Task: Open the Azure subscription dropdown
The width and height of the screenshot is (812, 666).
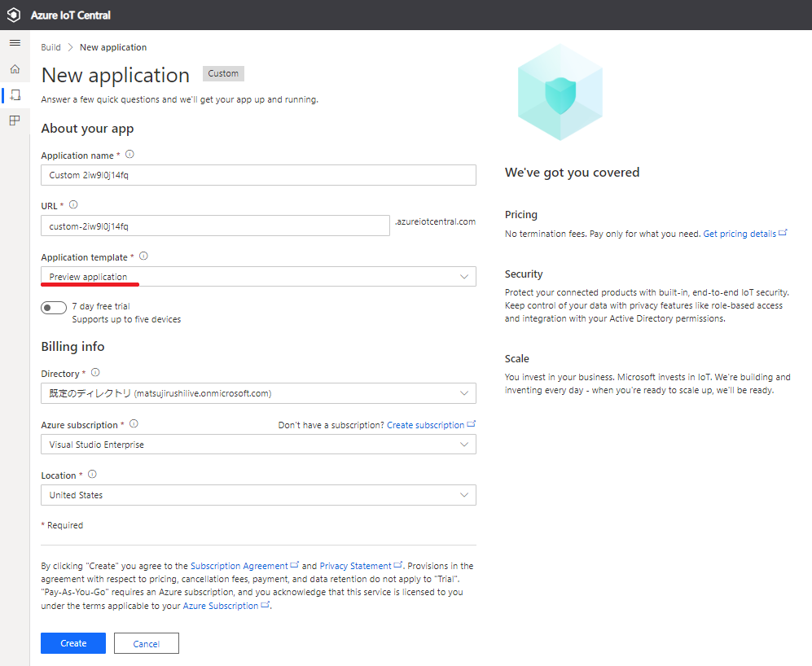Action: click(258, 445)
